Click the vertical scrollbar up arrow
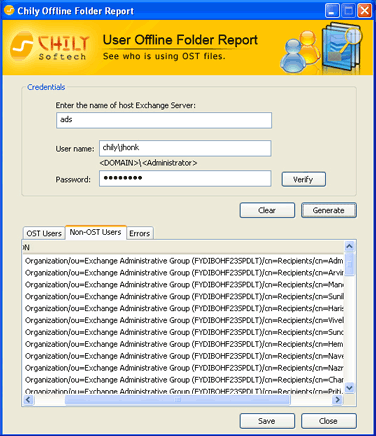This screenshot has width=376, height=436. coord(349,246)
